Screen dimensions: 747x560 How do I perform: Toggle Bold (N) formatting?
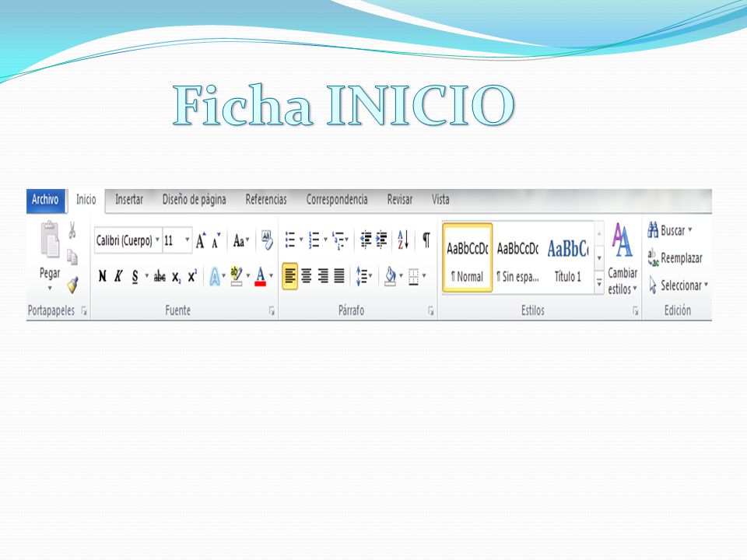coord(102,276)
